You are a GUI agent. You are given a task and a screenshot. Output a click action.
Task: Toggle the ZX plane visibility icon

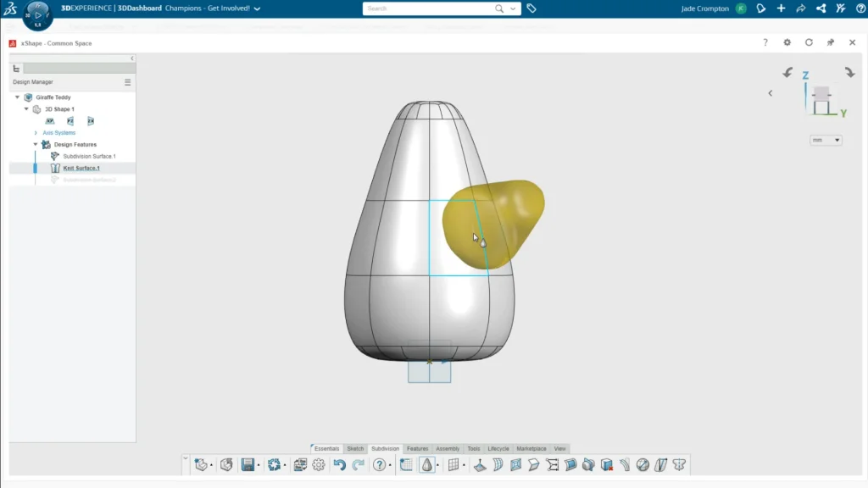(x=91, y=121)
